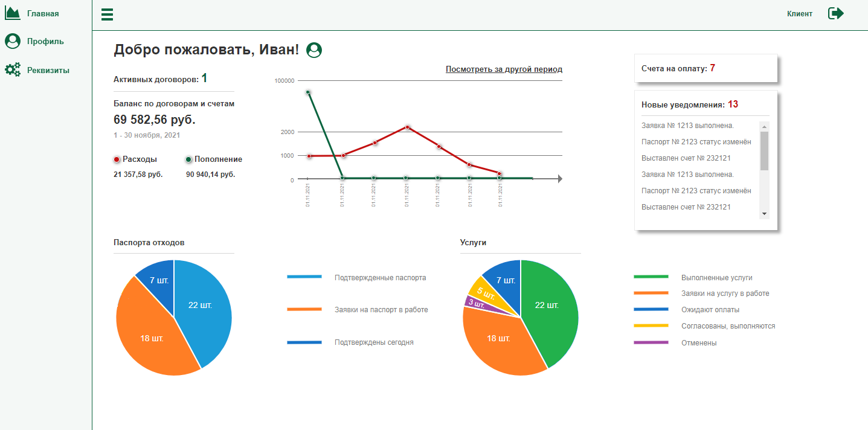
Task: Click the red Расходы legend dot
Action: click(x=117, y=159)
